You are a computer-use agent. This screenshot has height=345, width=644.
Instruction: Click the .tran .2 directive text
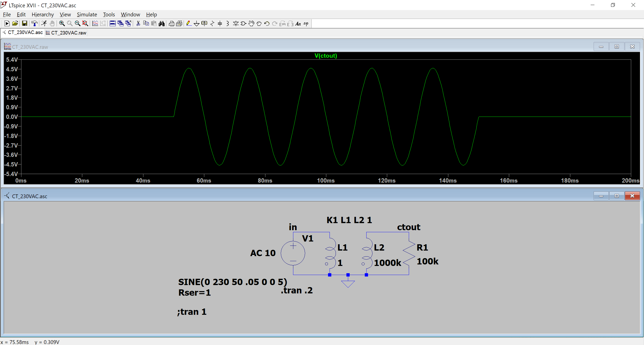[x=296, y=290]
